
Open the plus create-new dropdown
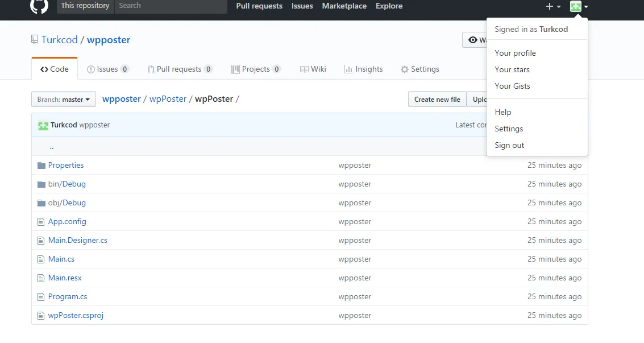[x=553, y=6]
